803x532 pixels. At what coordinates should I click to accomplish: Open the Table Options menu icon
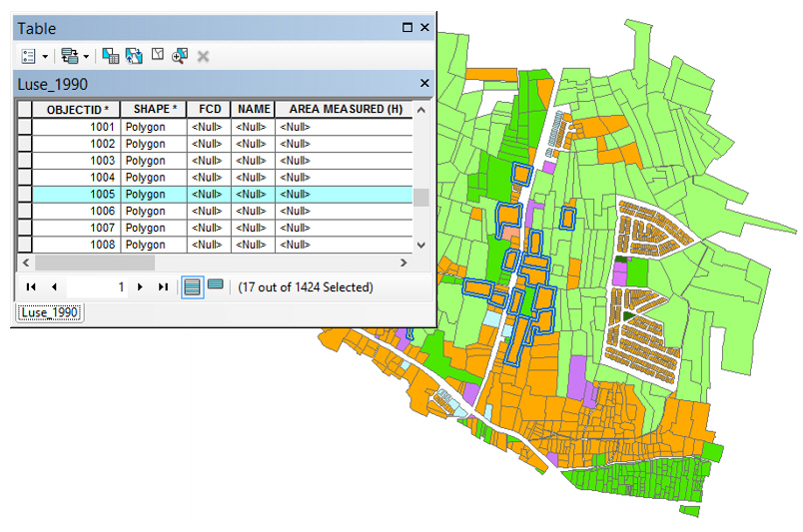pos(28,56)
